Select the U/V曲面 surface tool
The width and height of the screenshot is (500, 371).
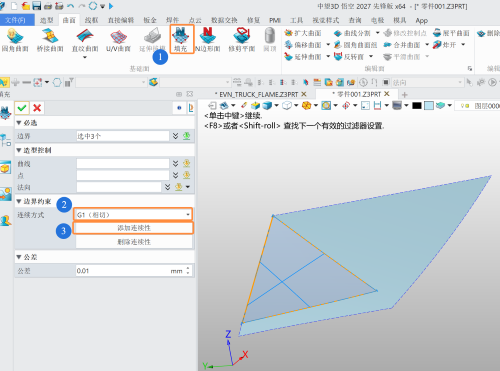tap(118, 40)
